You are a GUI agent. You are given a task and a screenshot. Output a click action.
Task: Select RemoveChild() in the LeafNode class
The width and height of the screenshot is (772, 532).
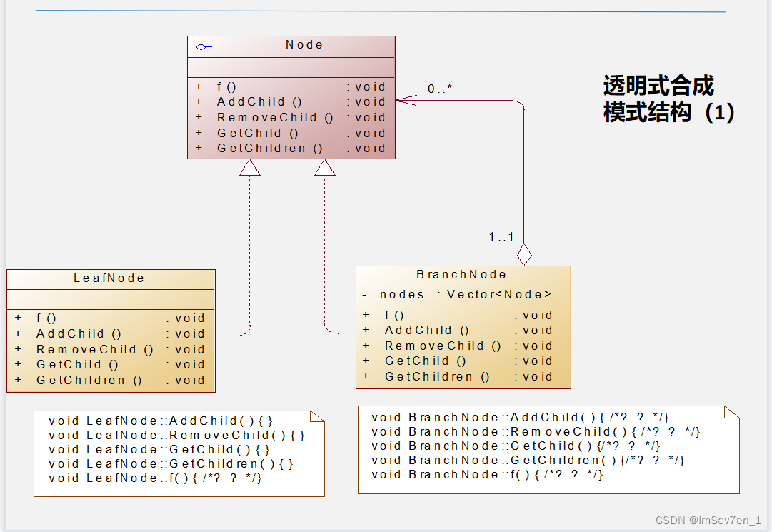pos(110,349)
